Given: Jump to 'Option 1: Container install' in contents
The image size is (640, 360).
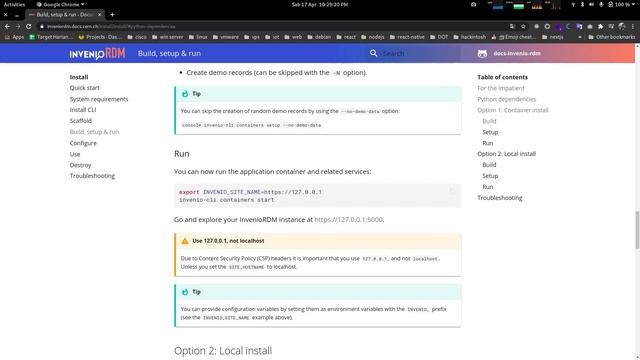Looking at the screenshot, I should tap(513, 110).
